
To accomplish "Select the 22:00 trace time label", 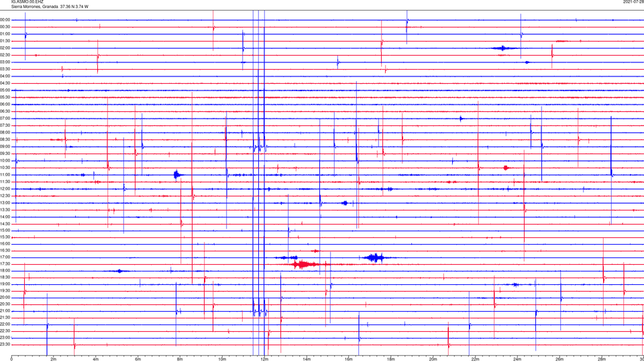I will (5, 324).
